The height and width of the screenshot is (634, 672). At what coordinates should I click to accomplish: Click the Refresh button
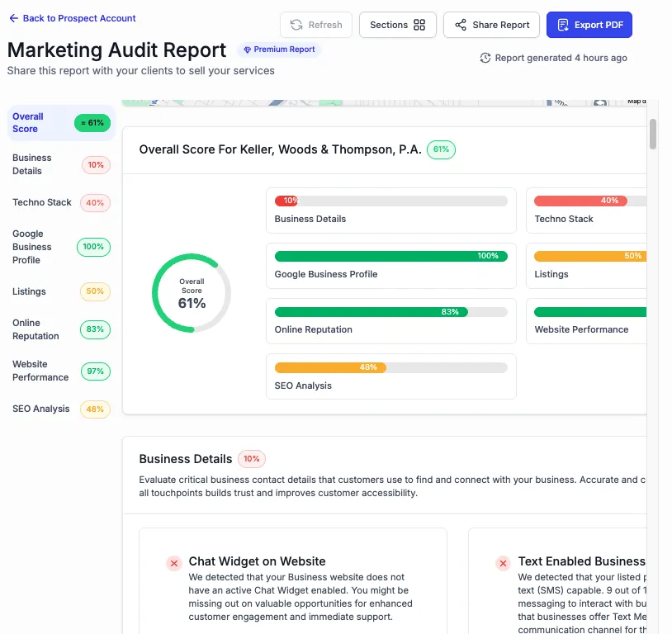coord(316,25)
